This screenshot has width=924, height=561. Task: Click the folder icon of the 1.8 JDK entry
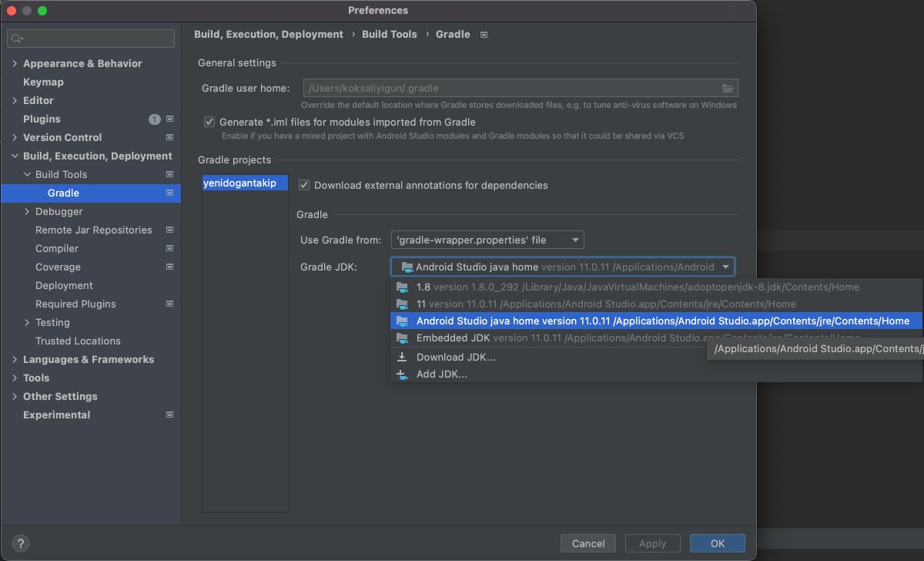pyautogui.click(x=402, y=287)
